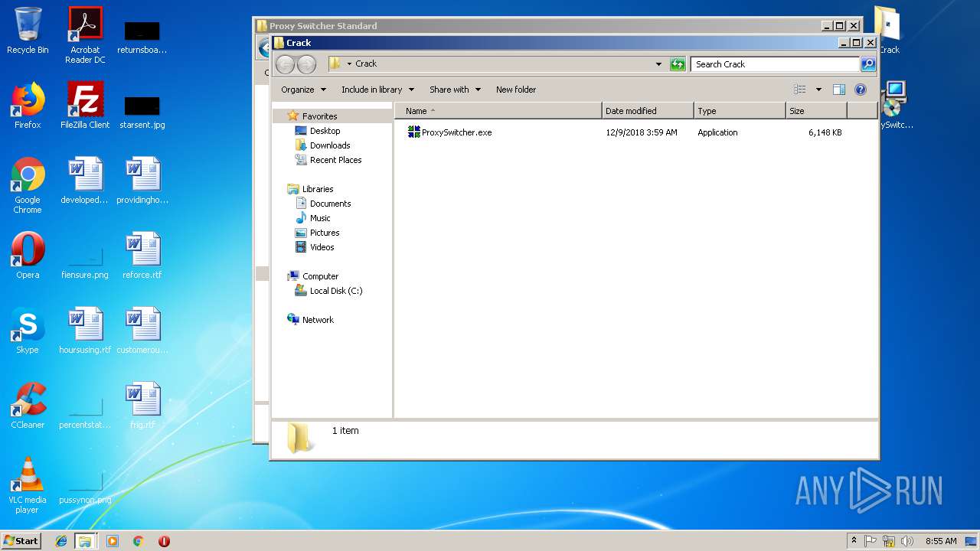Open Firefox desktop shortcut

pos(28,106)
